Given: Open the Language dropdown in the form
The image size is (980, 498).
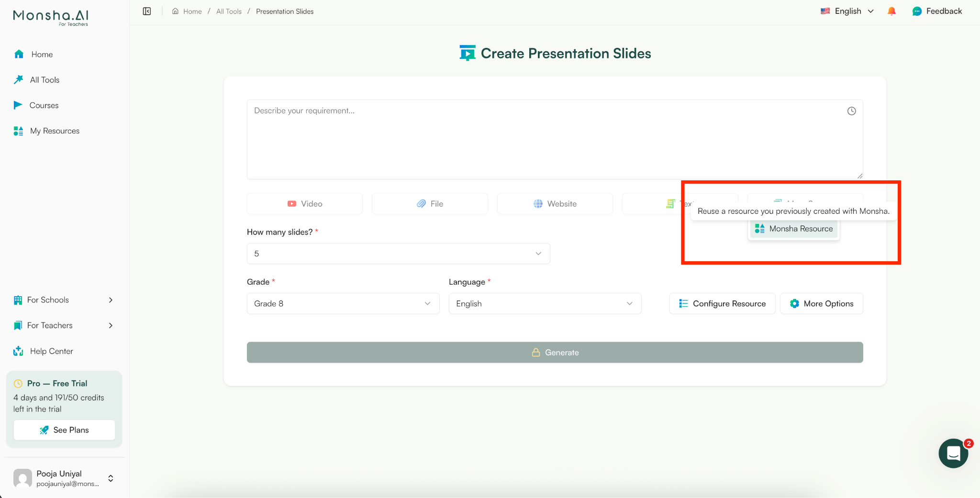Looking at the screenshot, I should tap(545, 303).
